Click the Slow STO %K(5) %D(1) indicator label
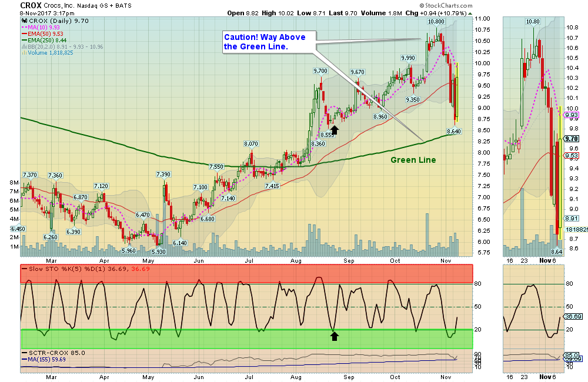Screen dimensions: 588x382 tap(85, 269)
